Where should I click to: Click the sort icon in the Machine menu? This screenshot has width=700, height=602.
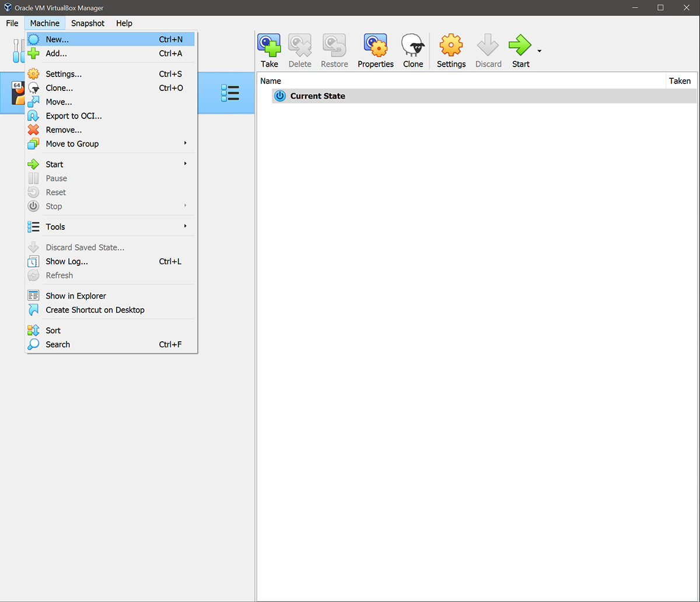[33, 331]
